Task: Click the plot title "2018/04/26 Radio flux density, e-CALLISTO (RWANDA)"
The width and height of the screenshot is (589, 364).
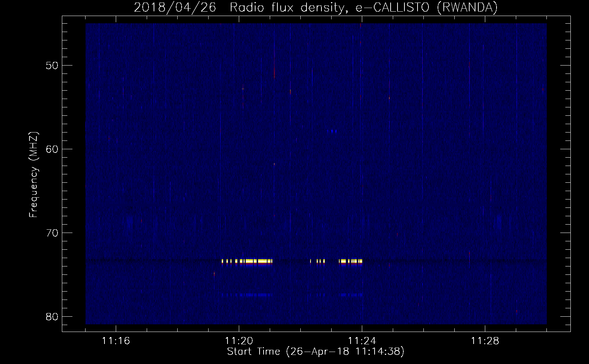Action: tap(316, 7)
